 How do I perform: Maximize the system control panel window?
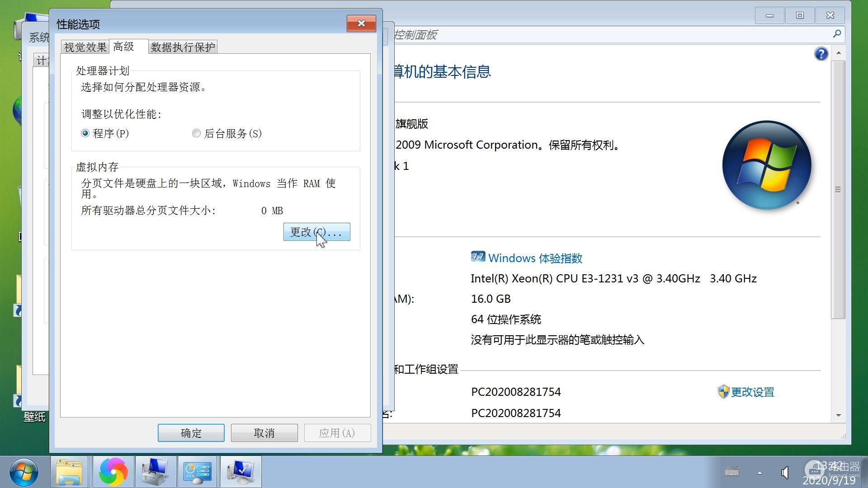(800, 15)
